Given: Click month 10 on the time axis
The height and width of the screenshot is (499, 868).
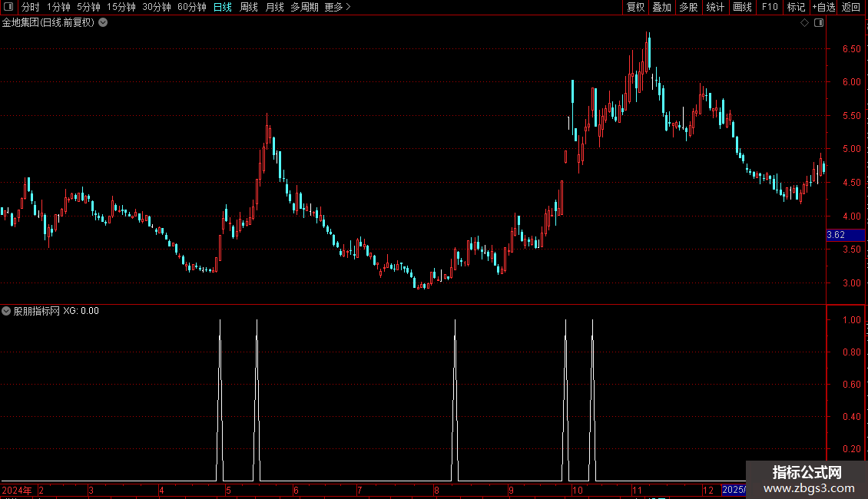Looking at the screenshot, I should 578,490.
